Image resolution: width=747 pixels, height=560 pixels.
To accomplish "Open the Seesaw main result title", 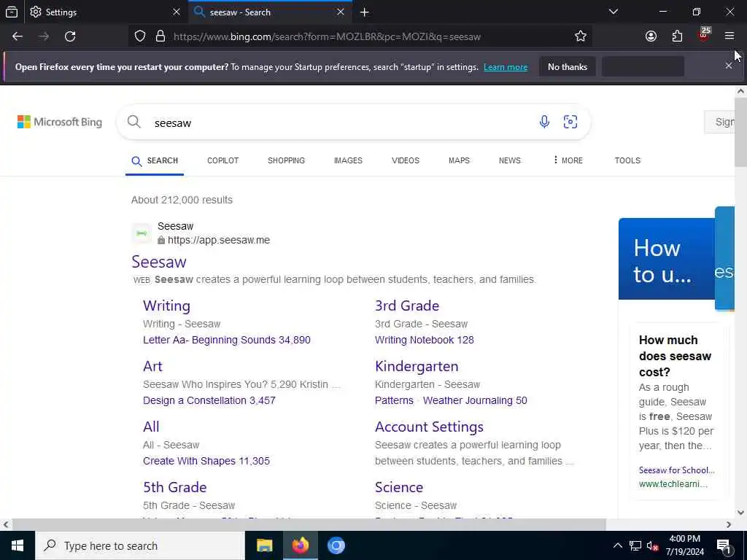I will tap(159, 262).
